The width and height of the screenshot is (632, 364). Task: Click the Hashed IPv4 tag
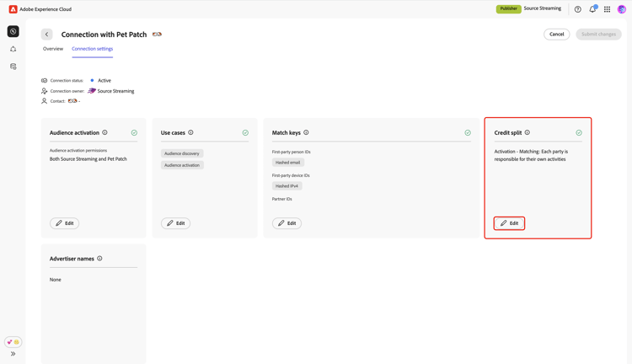[x=287, y=186]
